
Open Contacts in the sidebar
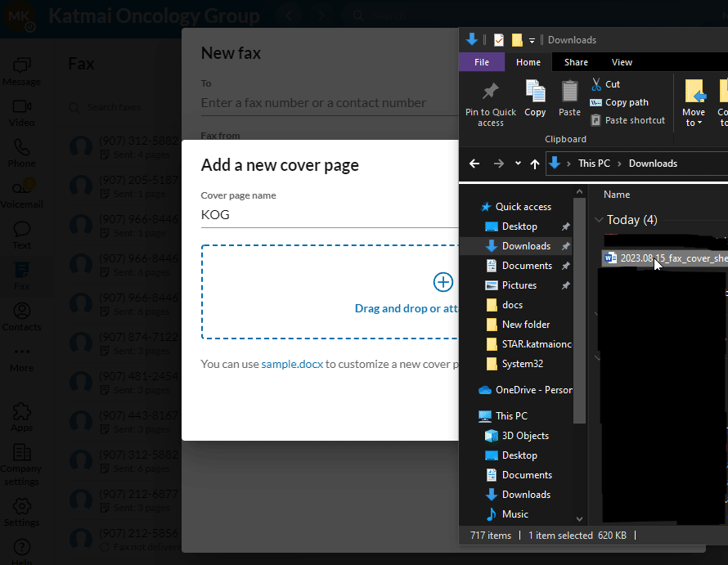point(21,317)
